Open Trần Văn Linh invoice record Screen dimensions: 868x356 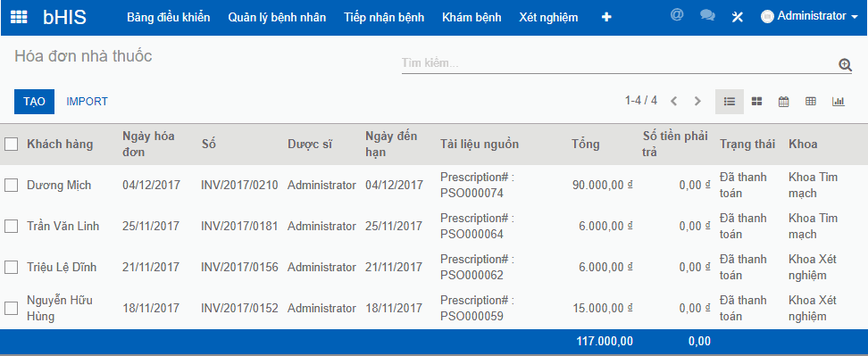(x=63, y=226)
